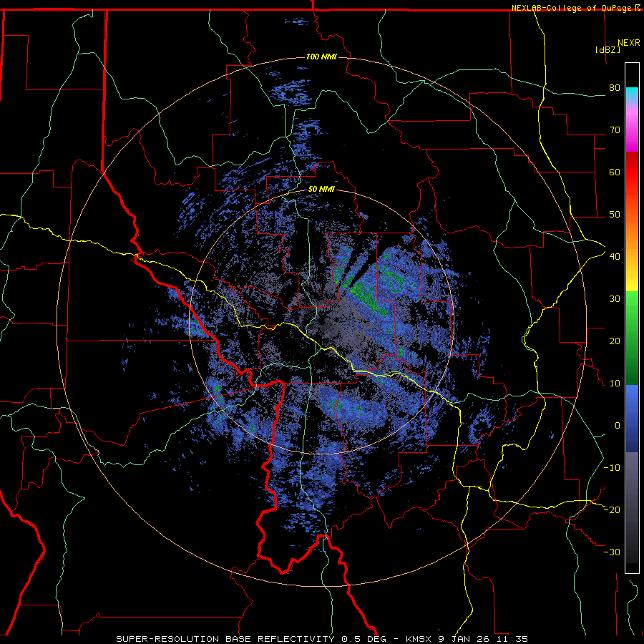Click the 0 dBZ scale value
644x644 pixels.
click(618, 426)
